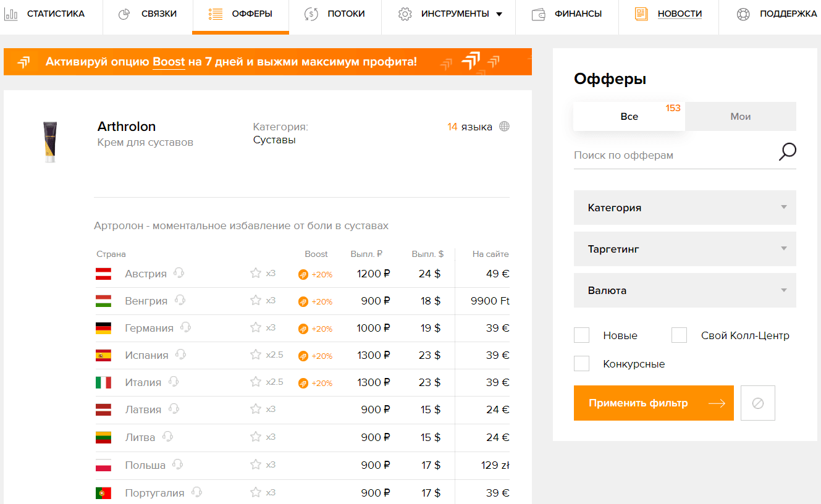The height and width of the screenshot is (504, 821).
Task: Select the Мои offers tab
Action: (741, 116)
